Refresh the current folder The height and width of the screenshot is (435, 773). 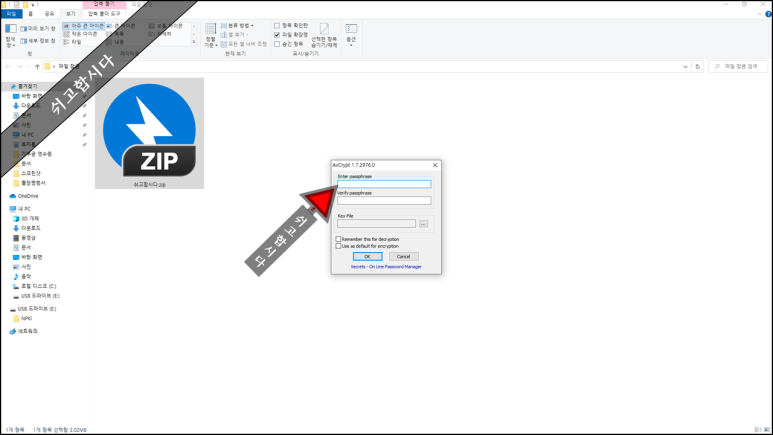click(697, 67)
